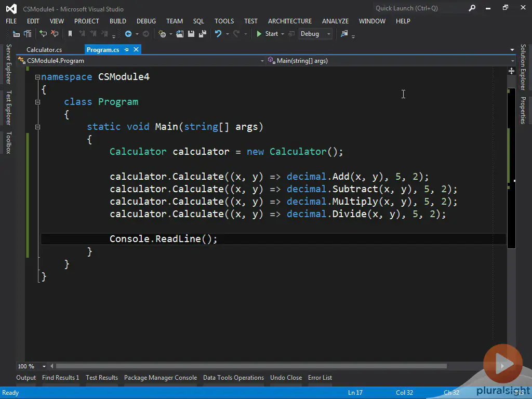Collapse the namespace CSModule4 code block
Image resolution: width=532 pixels, height=399 pixels.
click(x=37, y=77)
